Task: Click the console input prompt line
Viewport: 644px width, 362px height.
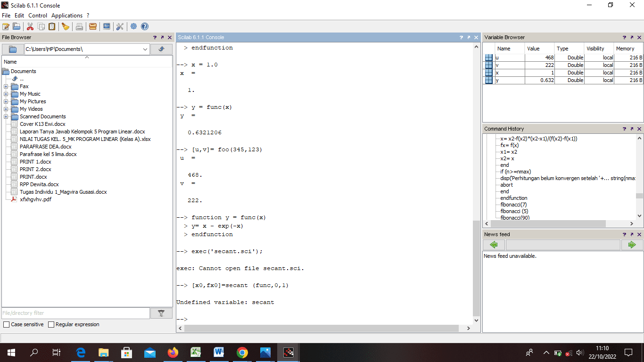Action: pyautogui.click(x=324, y=319)
